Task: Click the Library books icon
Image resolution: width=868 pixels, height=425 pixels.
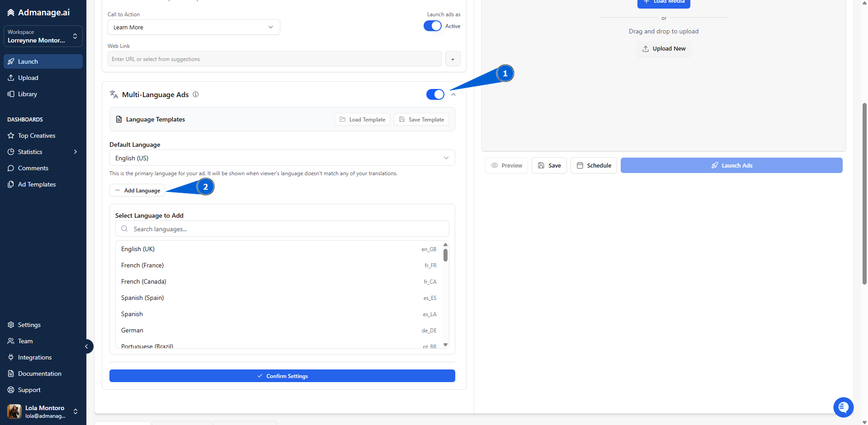Action: click(11, 94)
